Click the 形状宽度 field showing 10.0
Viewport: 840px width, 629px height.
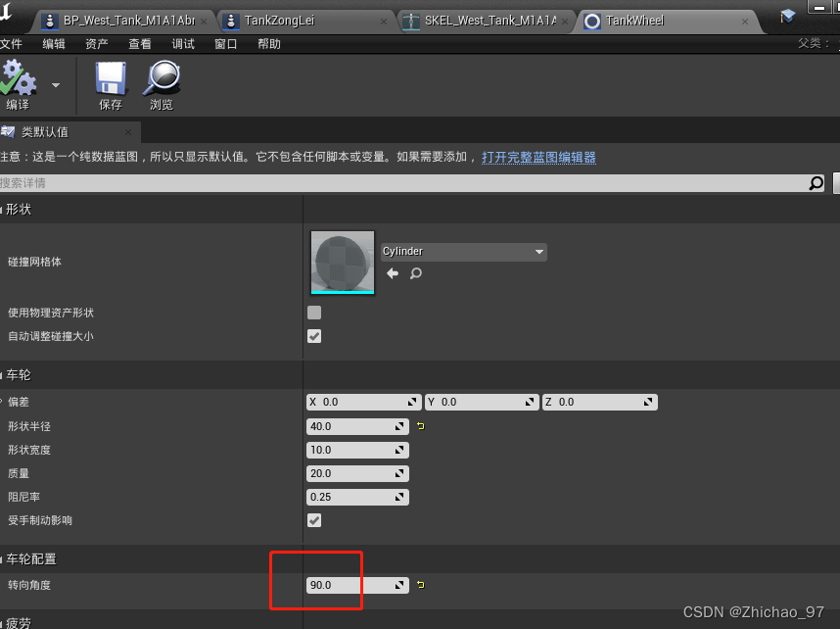click(x=357, y=450)
